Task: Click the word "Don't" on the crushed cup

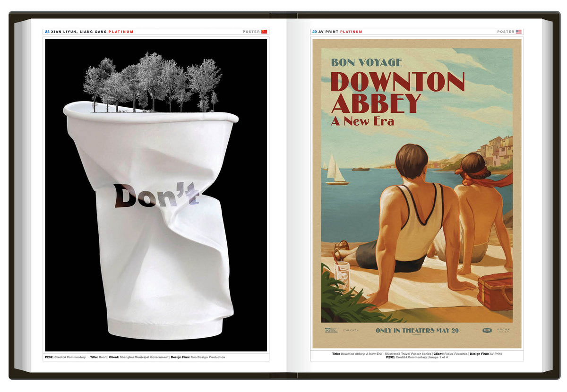Action: point(156,195)
